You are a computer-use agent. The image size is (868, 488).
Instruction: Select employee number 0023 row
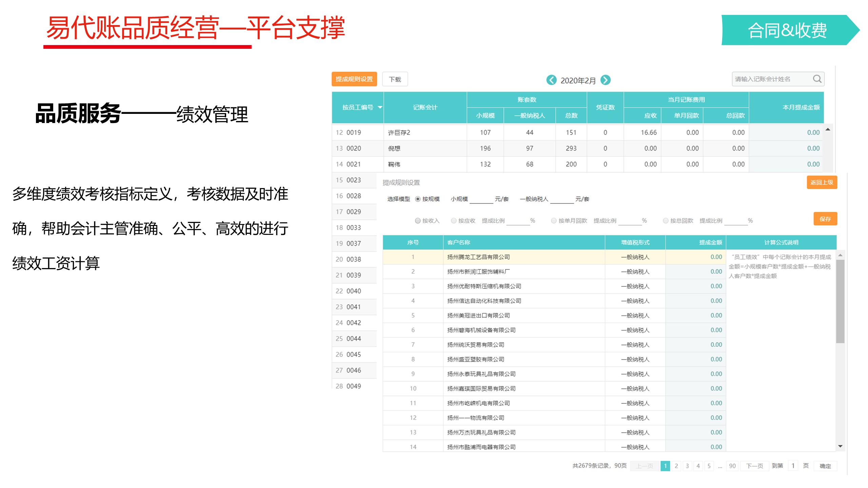[354, 180]
